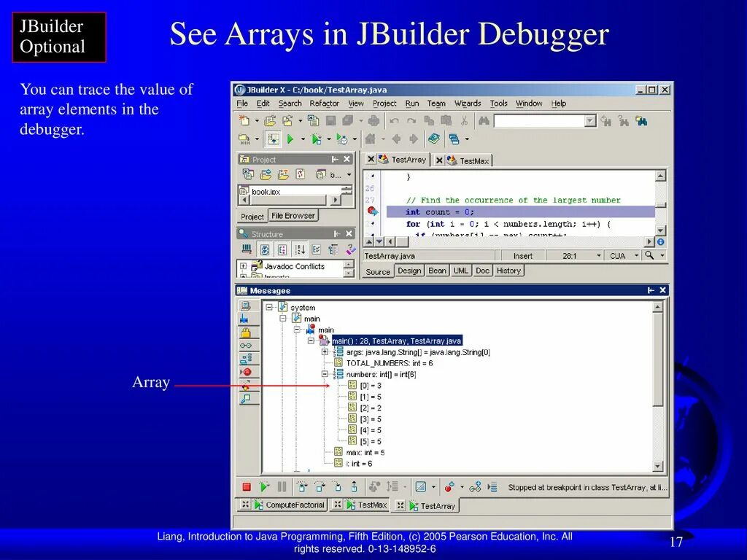Image resolution: width=747 pixels, height=560 pixels.
Task: Collapse the numbers int[] array node
Action: click(325, 374)
